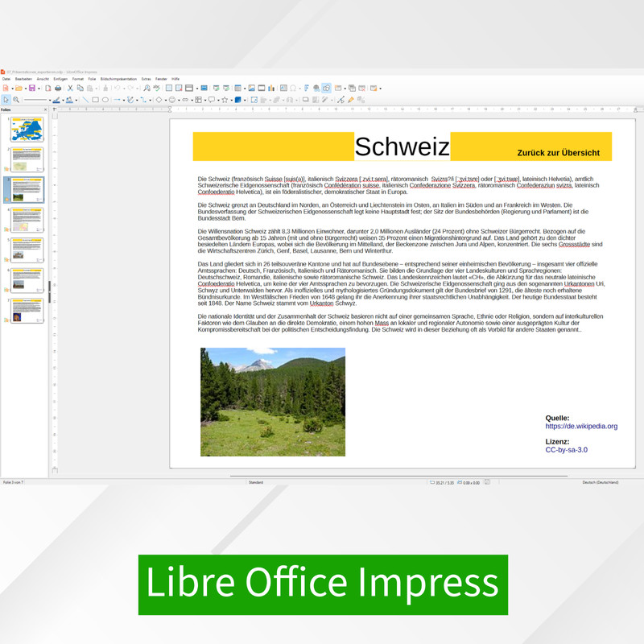This screenshot has height=644, width=644.
Task: Open the Format menu
Action: (78, 79)
